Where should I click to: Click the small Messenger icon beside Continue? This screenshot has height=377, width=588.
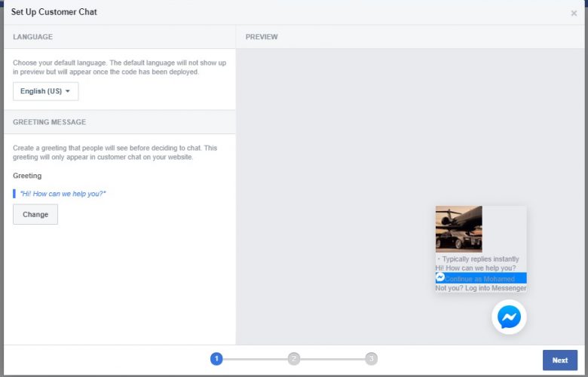pyautogui.click(x=440, y=278)
